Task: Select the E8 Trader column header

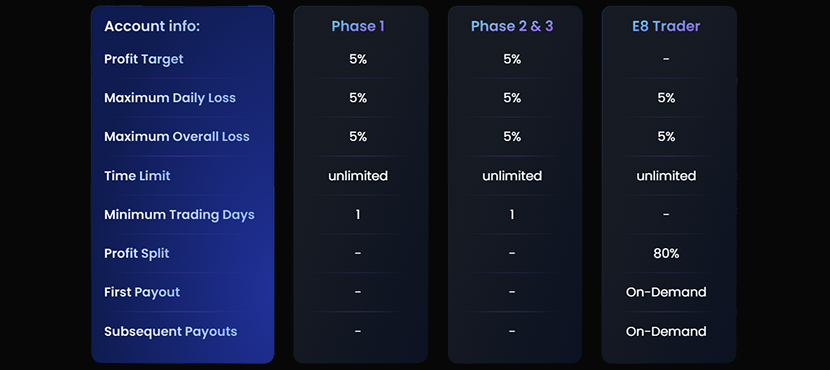Action: tap(666, 26)
